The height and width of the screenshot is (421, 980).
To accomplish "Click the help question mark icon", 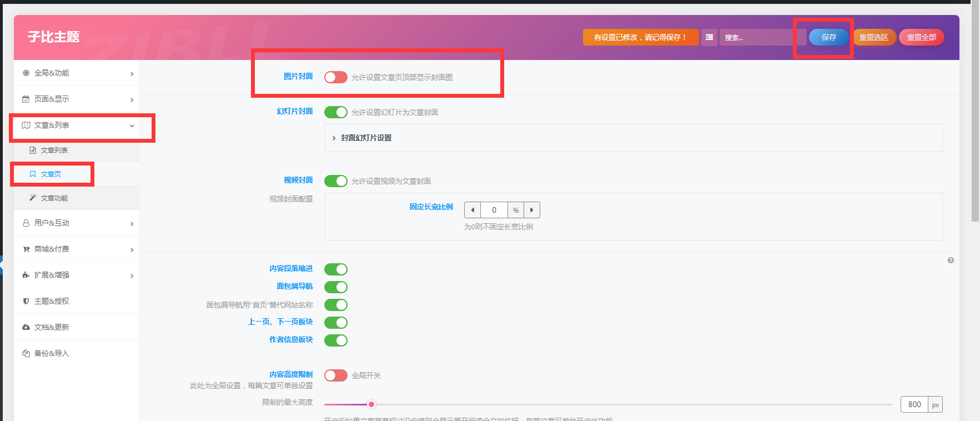I will (951, 260).
